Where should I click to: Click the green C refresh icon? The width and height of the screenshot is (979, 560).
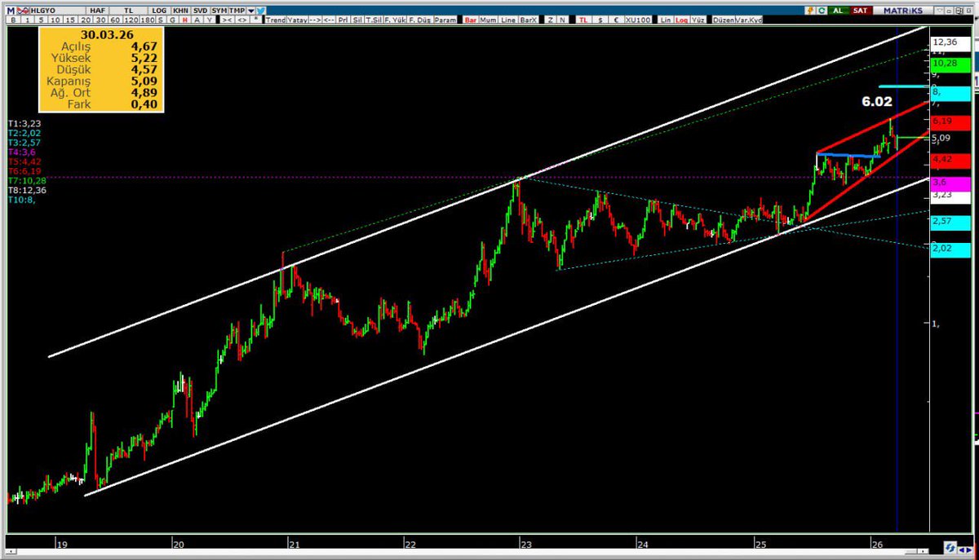coord(822,10)
